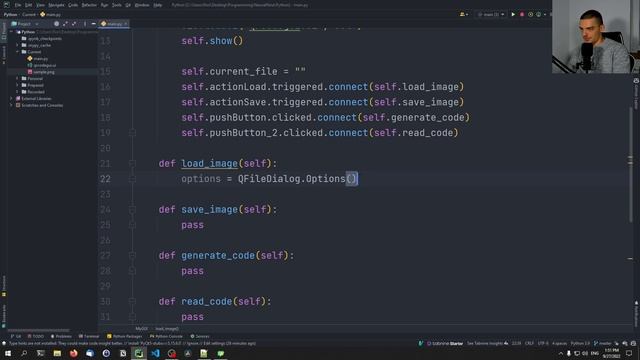Click the red debug bug icon
Screen dimensions: 640x360
(522, 14)
